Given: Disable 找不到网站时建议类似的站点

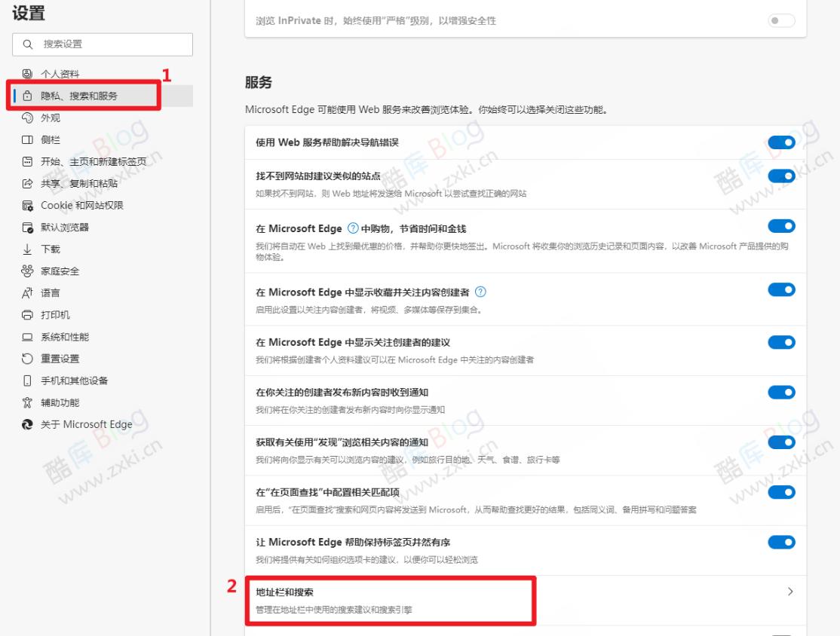Looking at the screenshot, I should click(781, 176).
